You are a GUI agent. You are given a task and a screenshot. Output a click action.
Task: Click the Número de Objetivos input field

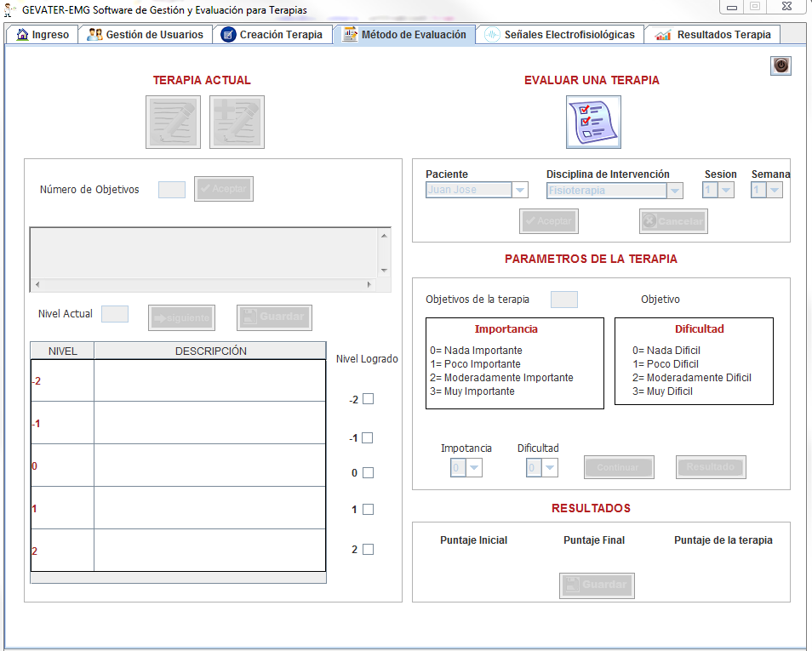click(x=172, y=190)
